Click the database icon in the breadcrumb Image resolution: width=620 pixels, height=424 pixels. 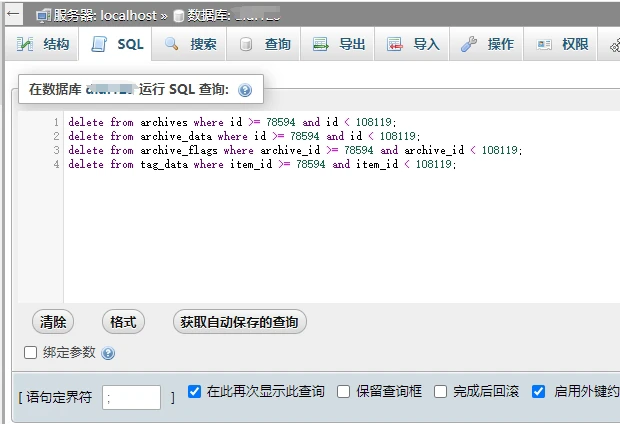pyautogui.click(x=179, y=16)
